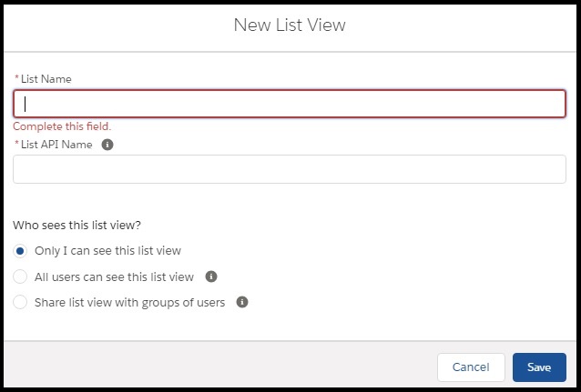The image size is (581, 392).
Task: Select Only I can see this list view radio
Action: pyautogui.click(x=20, y=251)
